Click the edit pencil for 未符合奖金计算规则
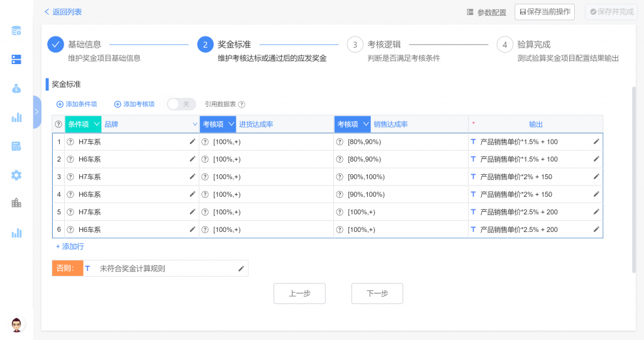 (241, 269)
